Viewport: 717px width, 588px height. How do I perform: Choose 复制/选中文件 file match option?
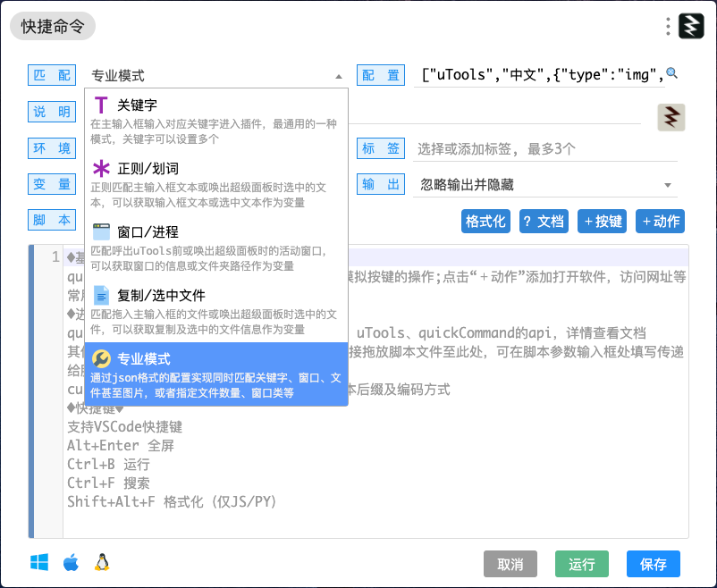tap(216, 311)
